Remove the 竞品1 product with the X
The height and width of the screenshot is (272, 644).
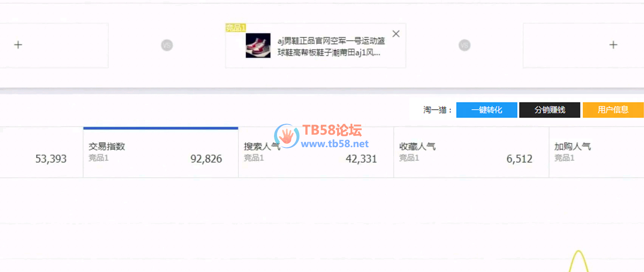click(396, 34)
